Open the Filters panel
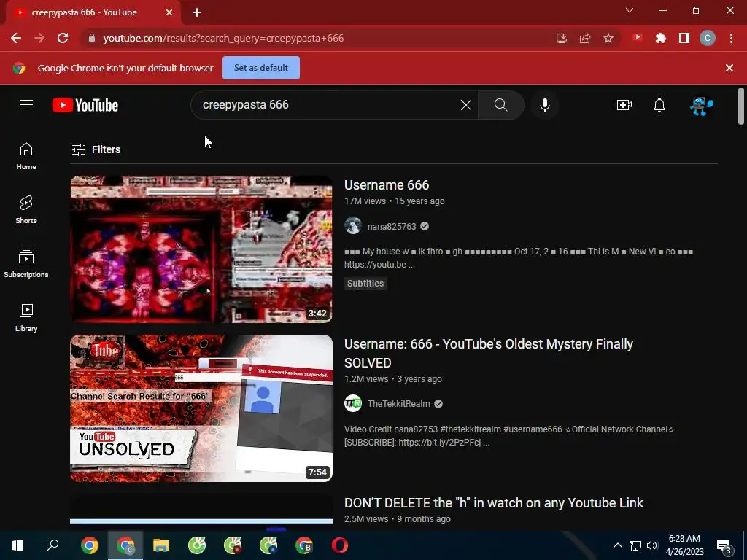This screenshot has width=747, height=560. [x=96, y=149]
